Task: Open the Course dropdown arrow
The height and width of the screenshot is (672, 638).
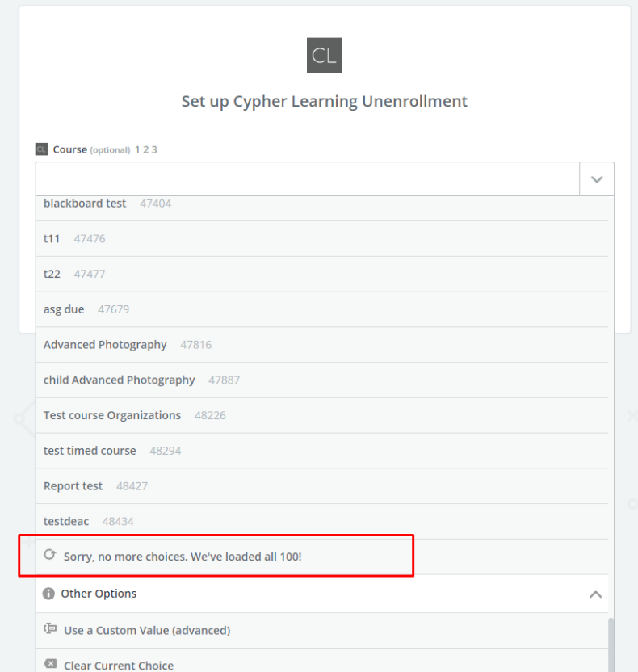Action: click(x=597, y=179)
